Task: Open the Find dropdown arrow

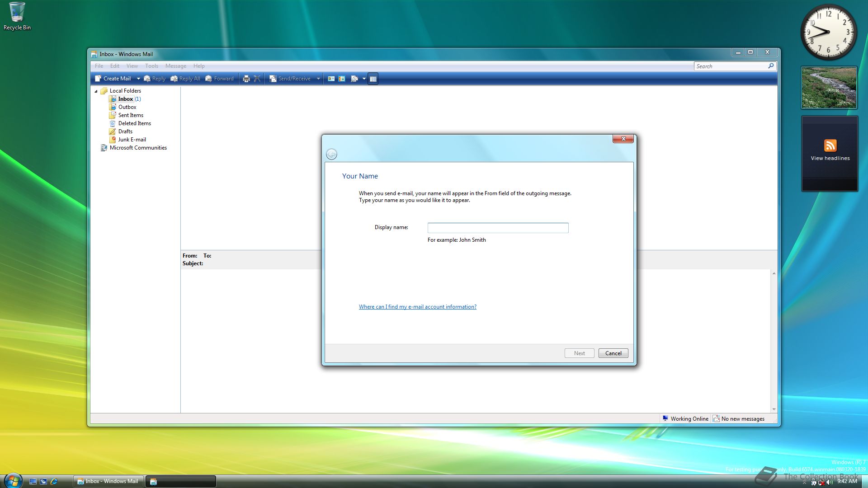Action: pyautogui.click(x=364, y=79)
